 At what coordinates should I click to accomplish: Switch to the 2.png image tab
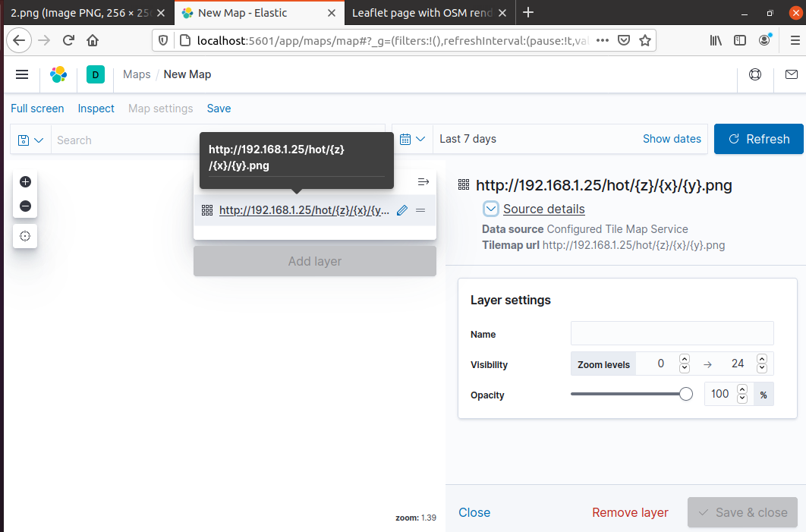tap(80, 13)
